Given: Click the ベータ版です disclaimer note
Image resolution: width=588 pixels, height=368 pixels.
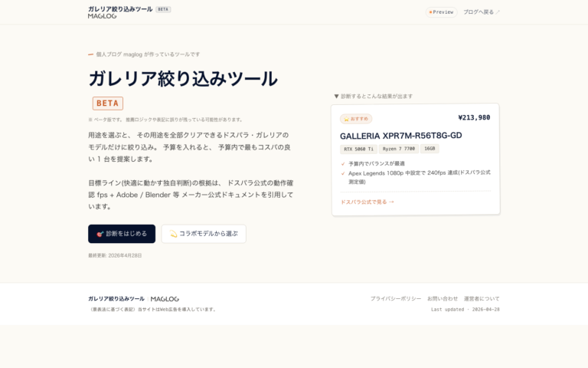Looking at the screenshot, I should 165,120.
